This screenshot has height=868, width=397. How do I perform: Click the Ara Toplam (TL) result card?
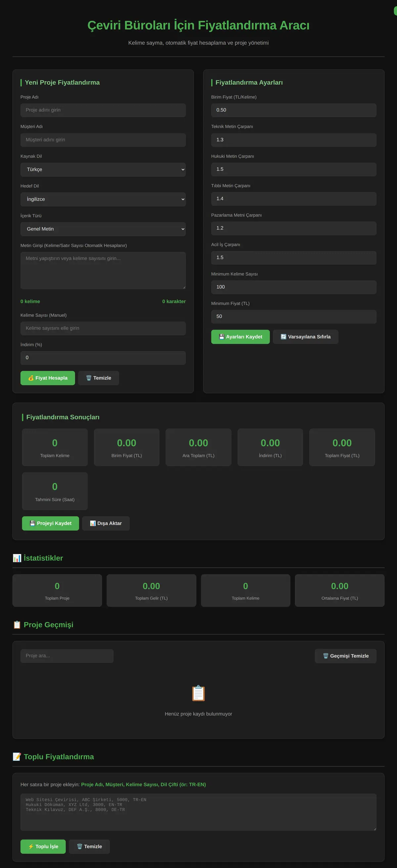click(198, 447)
